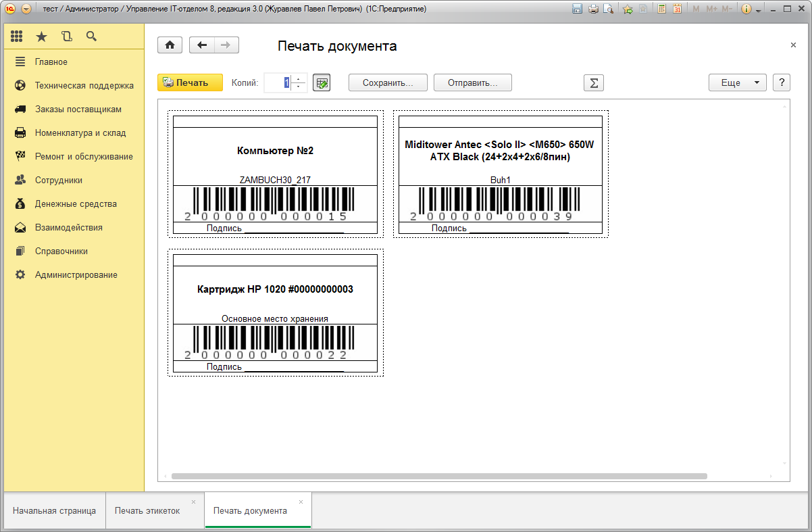Open the Техническая поддержка section

pos(84,85)
